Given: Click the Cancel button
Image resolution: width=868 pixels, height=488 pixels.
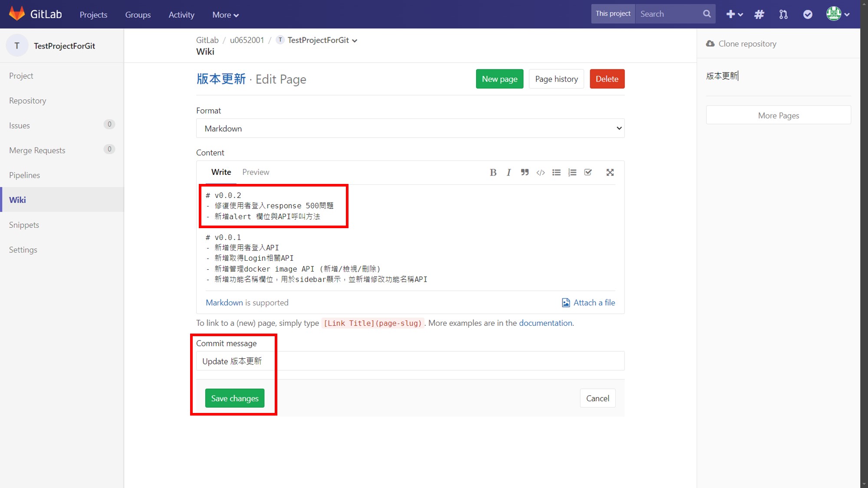Looking at the screenshot, I should (x=598, y=398).
